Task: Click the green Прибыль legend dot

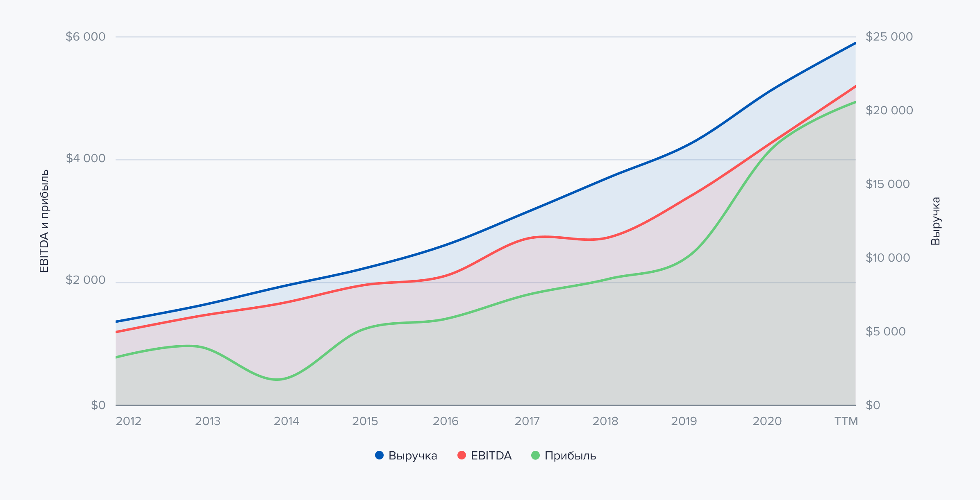Action: pyautogui.click(x=535, y=455)
